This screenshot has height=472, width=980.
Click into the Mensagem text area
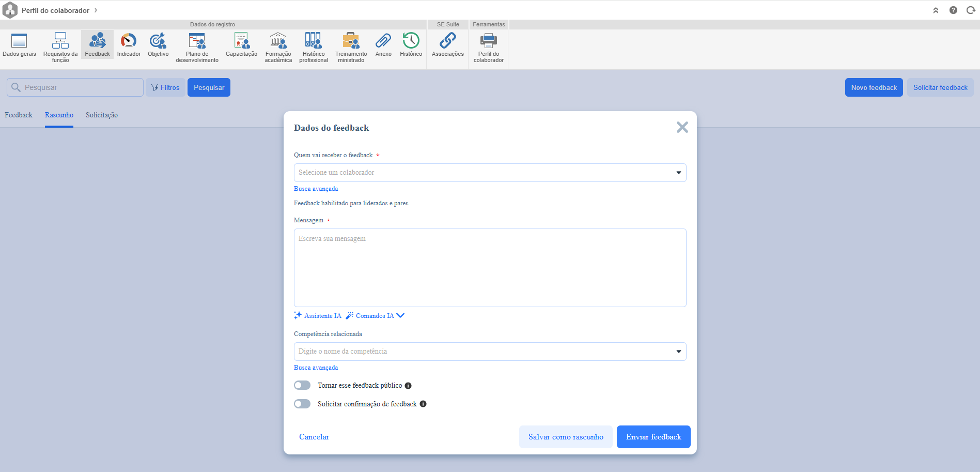[x=490, y=268]
